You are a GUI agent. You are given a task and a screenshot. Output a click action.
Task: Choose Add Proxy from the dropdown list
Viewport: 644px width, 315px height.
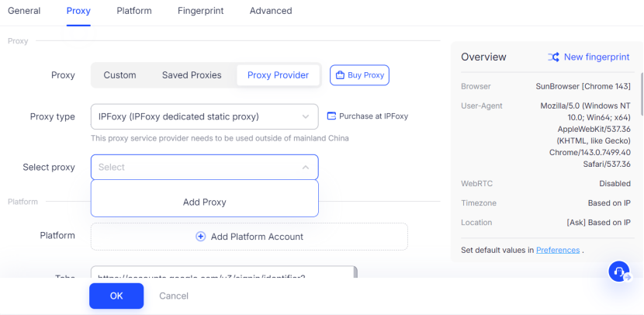pyautogui.click(x=205, y=202)
